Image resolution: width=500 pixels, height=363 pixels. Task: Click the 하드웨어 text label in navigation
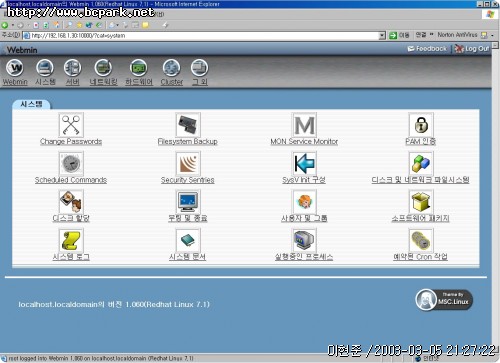point(139,82)
